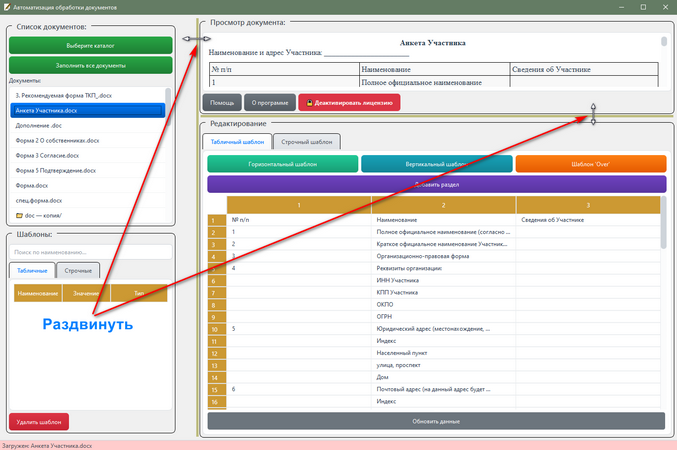Open 'Строчные' templates tab

coord(78,270)
